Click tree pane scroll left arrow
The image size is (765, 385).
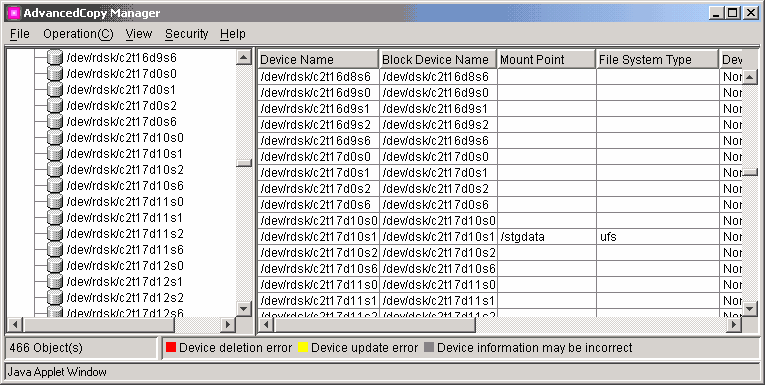pos(15,324)
